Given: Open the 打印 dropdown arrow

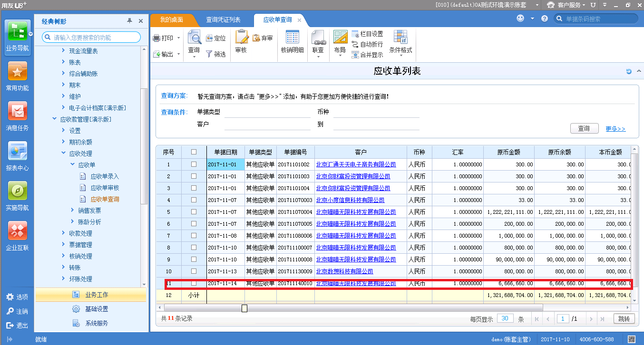Looking at the screenshot, I should [179, 38].
